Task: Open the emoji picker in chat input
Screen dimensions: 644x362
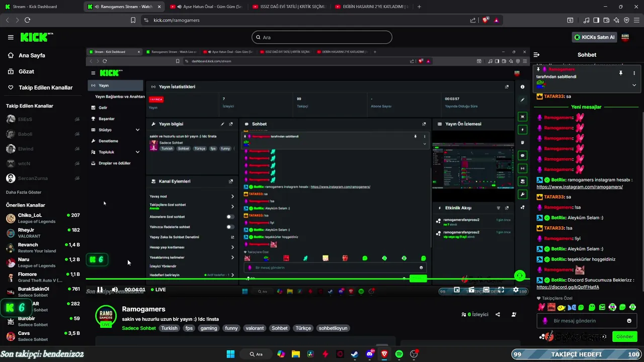Action: tap(629, 321)
